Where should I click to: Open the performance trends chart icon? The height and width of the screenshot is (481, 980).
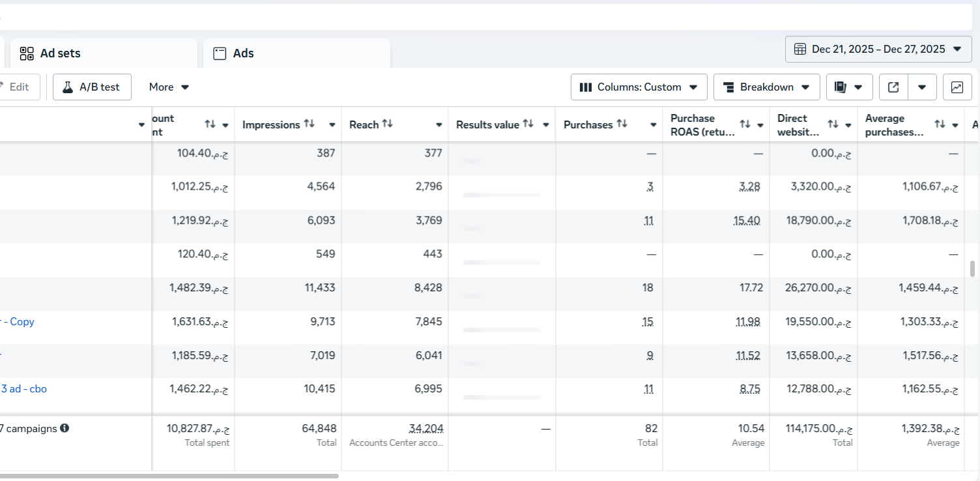pyautogui.click(x=957, y=87)
